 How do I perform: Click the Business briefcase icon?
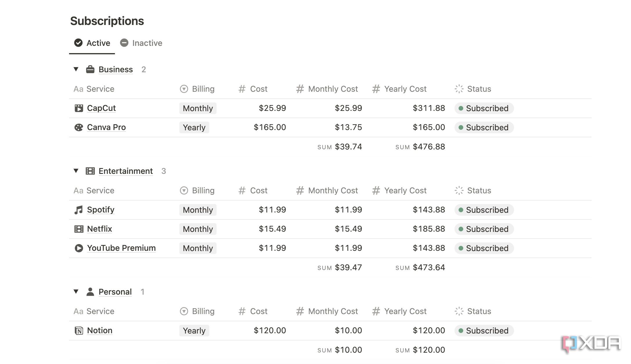pos(90,69)
